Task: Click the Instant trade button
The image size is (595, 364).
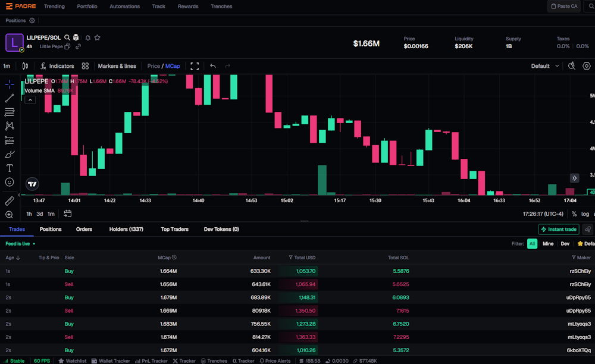Action: (x=558, y=229)
